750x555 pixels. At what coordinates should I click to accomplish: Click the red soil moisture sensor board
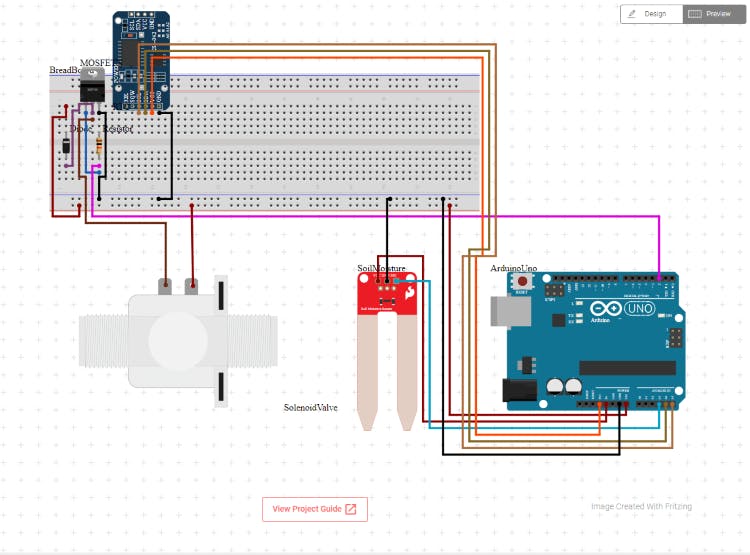[388, 296]
